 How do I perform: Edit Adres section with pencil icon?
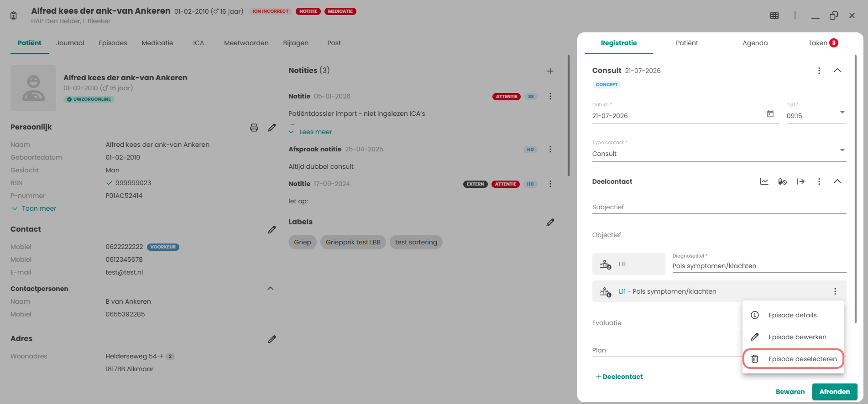point(272,339)
